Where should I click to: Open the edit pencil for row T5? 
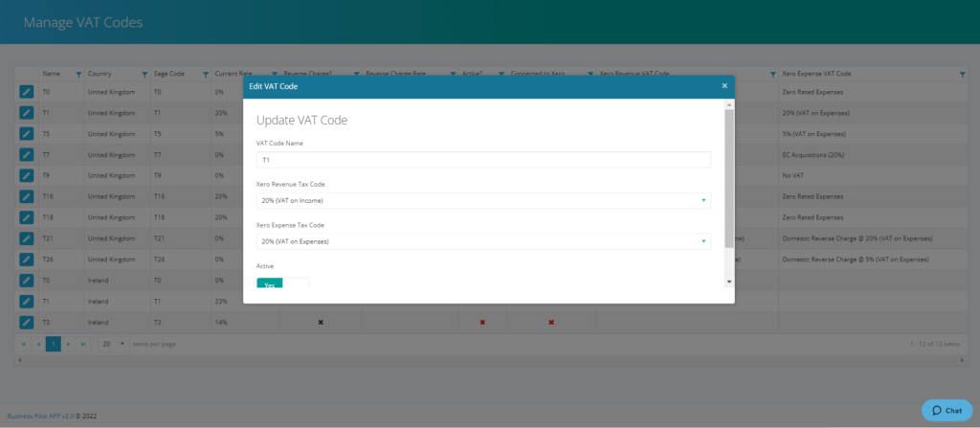(x=26, y=134)
